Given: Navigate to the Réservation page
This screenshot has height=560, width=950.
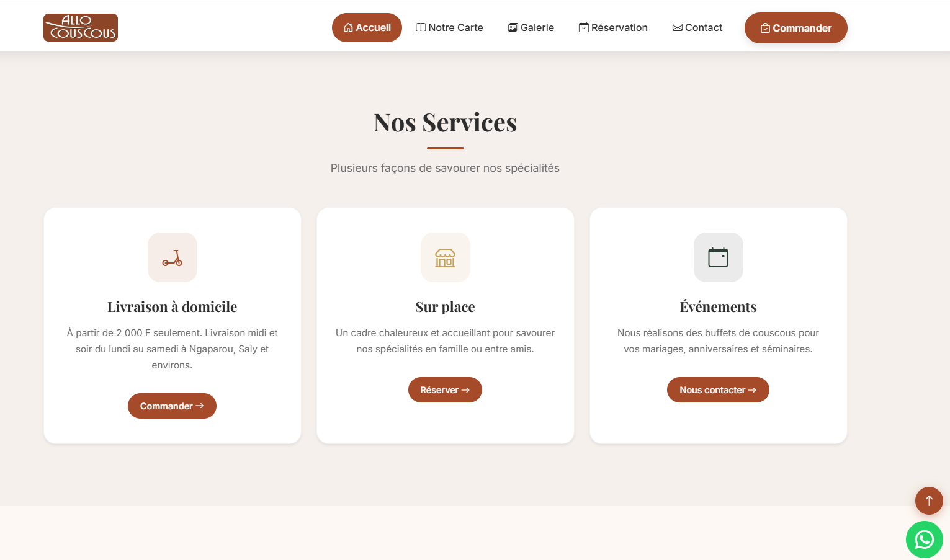Looking at the screenshot, I should (x=613, y=28).
